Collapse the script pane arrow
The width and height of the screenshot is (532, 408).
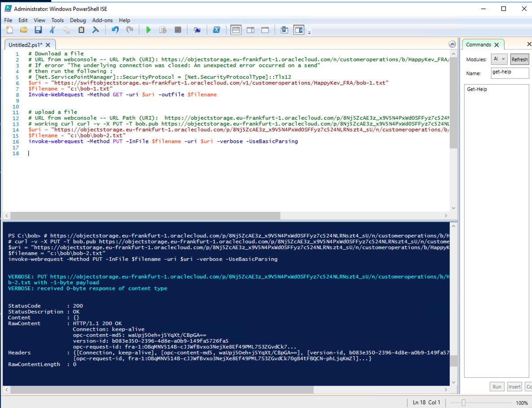pyautogui.click(x=452, y=44)
